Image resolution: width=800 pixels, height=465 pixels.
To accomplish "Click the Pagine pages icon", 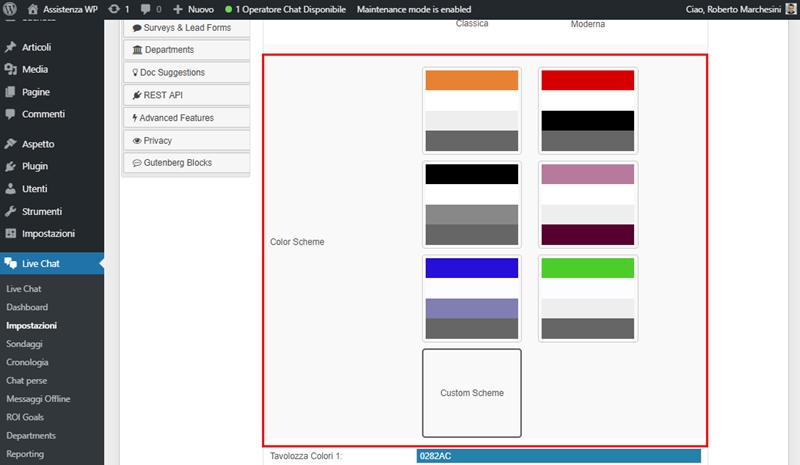I will click(10, 92).
